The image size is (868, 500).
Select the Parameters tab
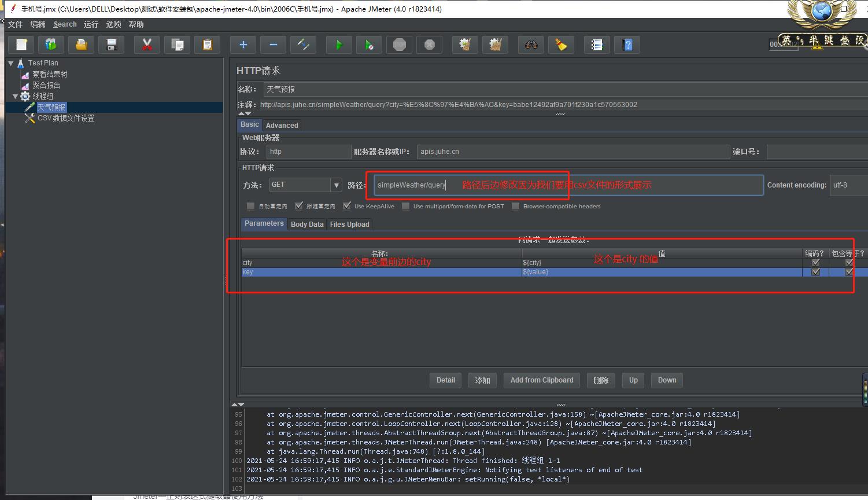264,224
